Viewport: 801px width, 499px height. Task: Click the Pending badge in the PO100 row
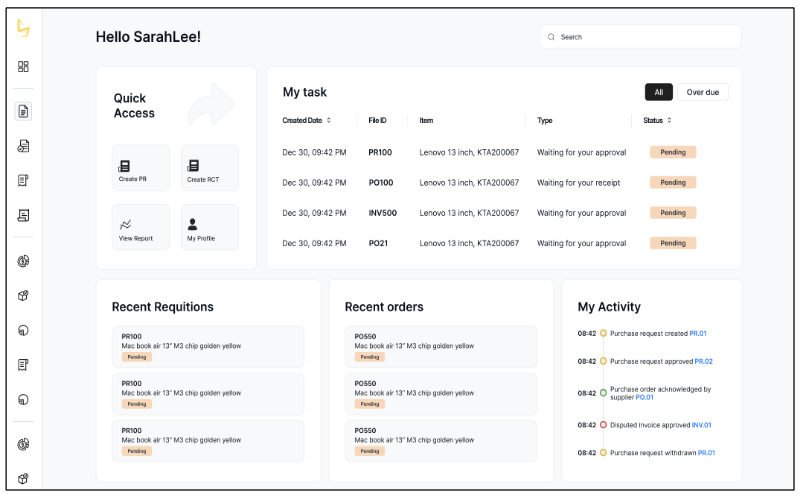pyautogui.click(x=673, y=182)
